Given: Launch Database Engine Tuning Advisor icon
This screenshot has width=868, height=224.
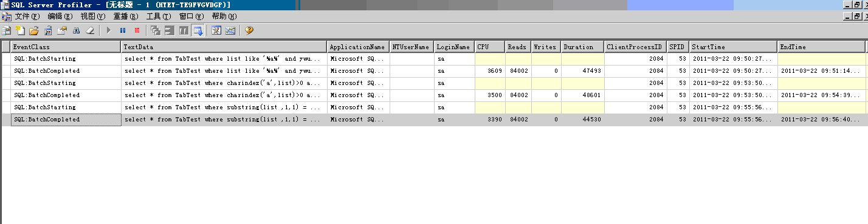Looking at the screenshot, I should tap(216, 30).
